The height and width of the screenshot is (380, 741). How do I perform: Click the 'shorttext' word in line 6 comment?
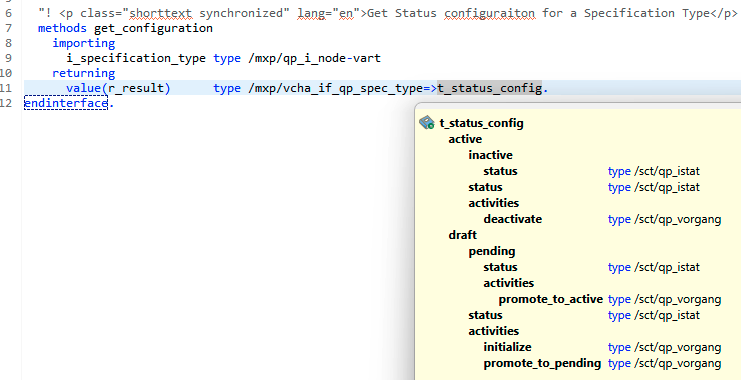[161, 13]
